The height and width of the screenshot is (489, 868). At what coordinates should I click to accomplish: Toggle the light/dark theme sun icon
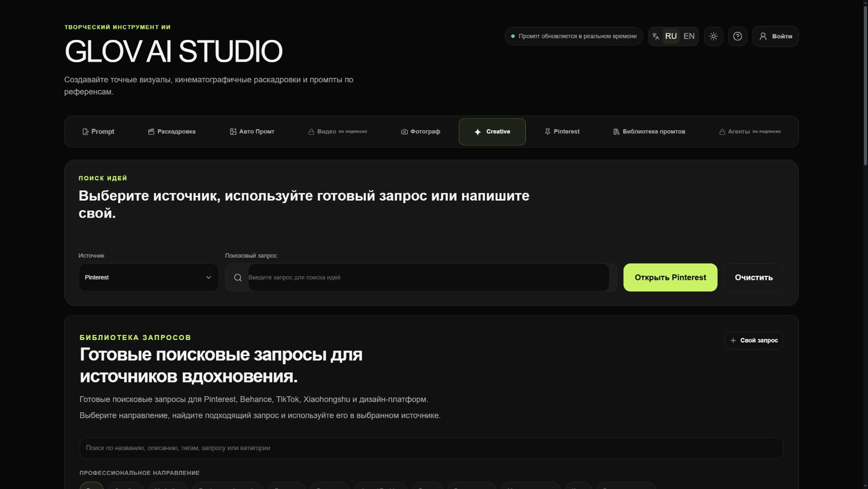pyautogui.click(x=713, y=36)
